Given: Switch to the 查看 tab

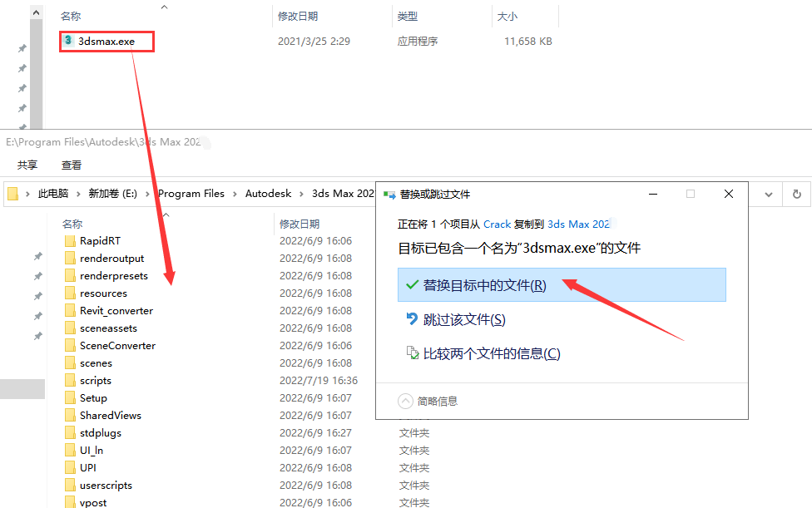Looking at the screenshot, I should tap(71, 165).
